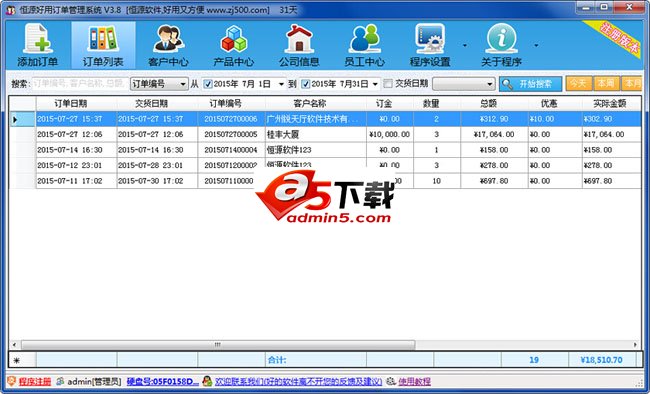Image resolution: width=650 pixels, height=394 pixels.
Task: Open the 员工中心 (Staff Center) icon
Action: click(x=364, y=45)
